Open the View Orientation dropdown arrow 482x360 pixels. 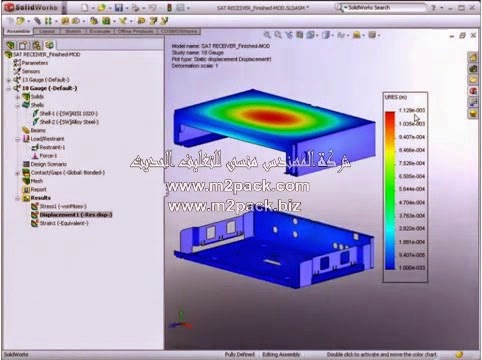pyautogui.click(x=317, y=35)
